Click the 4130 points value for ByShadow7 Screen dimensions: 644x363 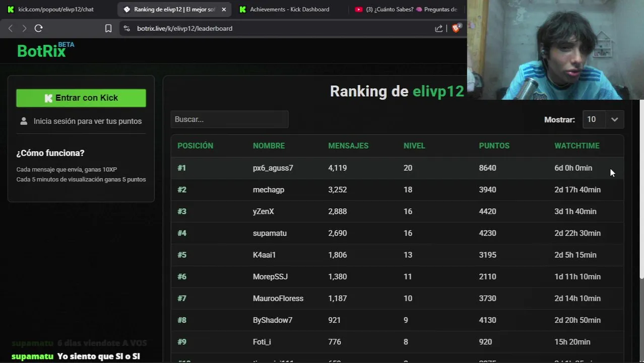487,320
